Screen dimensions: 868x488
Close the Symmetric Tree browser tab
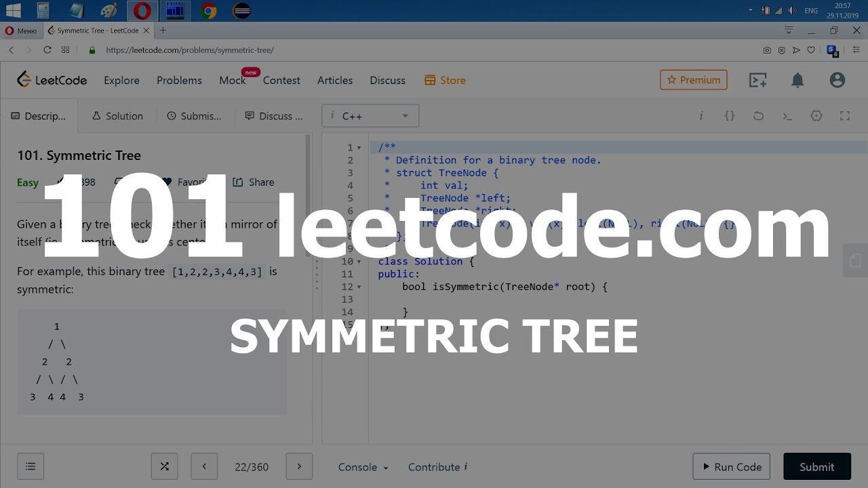tap(146, 30)
